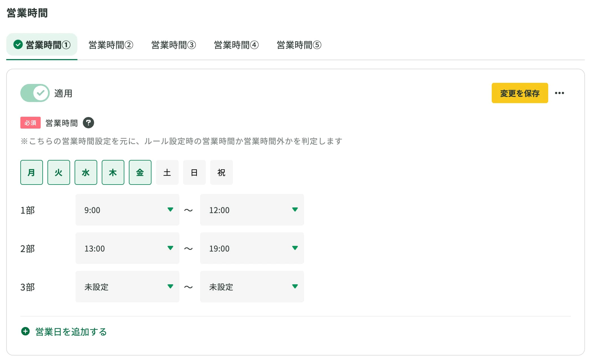Enable holiday 祝 day button

click(221, 172)
